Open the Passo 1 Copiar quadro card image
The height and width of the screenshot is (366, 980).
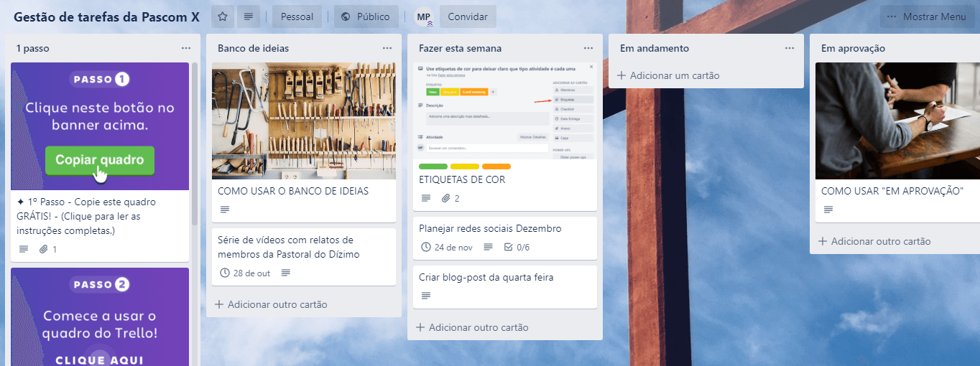point(100,126)
